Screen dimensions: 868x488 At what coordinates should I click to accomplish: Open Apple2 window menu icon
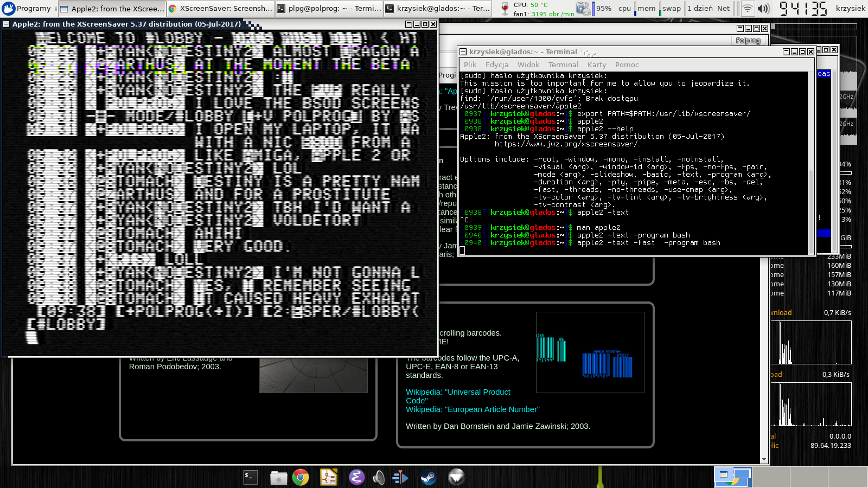(x=7, y=24)
